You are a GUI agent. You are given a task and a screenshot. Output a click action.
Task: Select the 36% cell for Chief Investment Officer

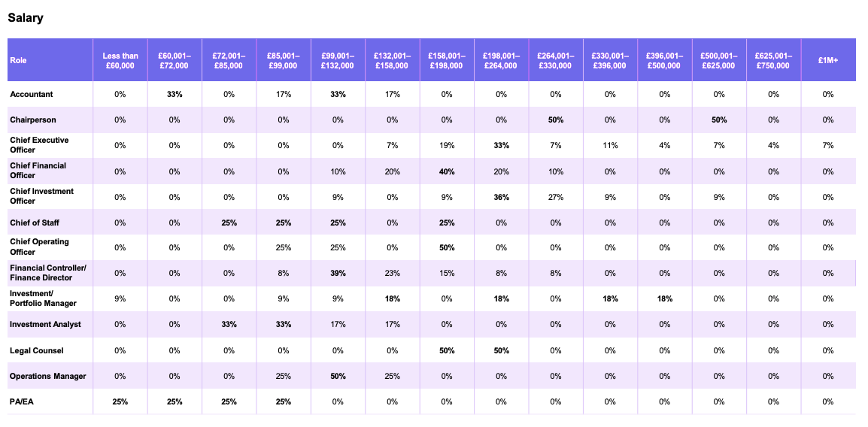pyautogui.click(x=501, y=197)
